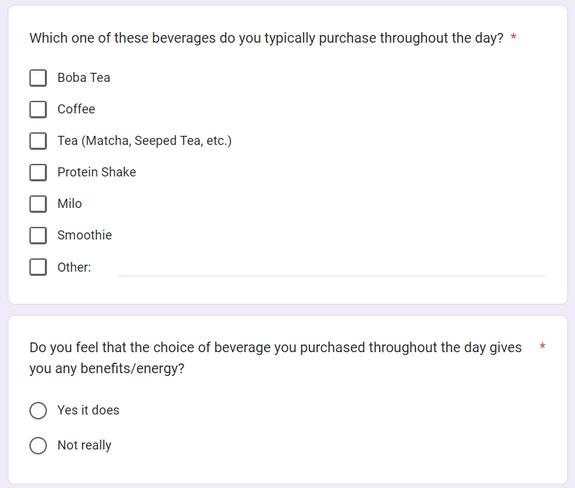Tick the Boba Tea checkbox
The image size is (575, 488).
38,78
